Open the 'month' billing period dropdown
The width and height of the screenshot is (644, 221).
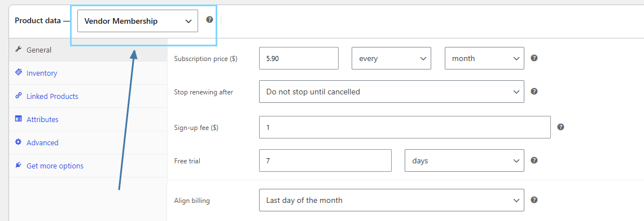click(x=484, y=58)
